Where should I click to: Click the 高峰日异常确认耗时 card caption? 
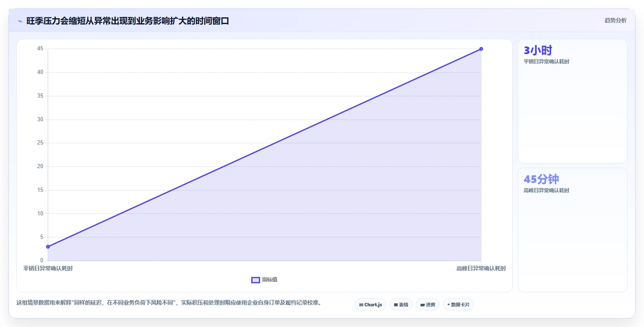546,191
